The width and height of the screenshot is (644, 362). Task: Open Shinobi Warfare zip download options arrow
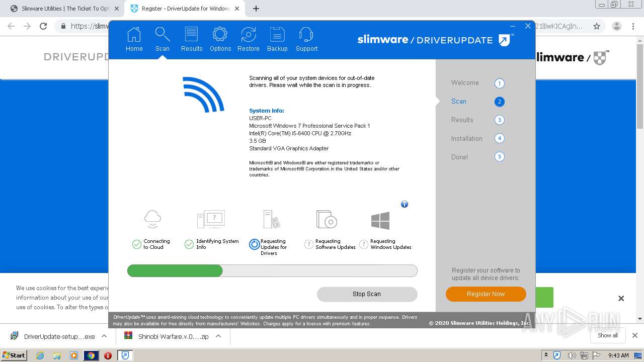(218, 336)
